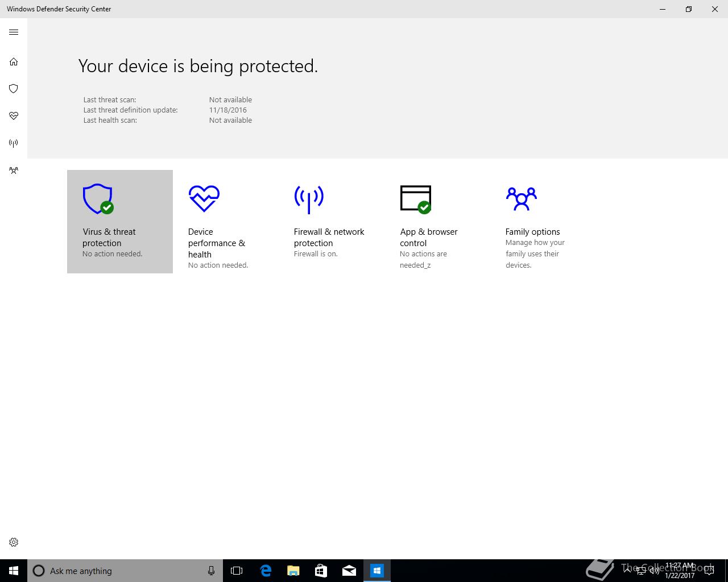The image size is (728, 582).
Task: Click the Cortana microphone icon
Action: (x=211, y=571)
